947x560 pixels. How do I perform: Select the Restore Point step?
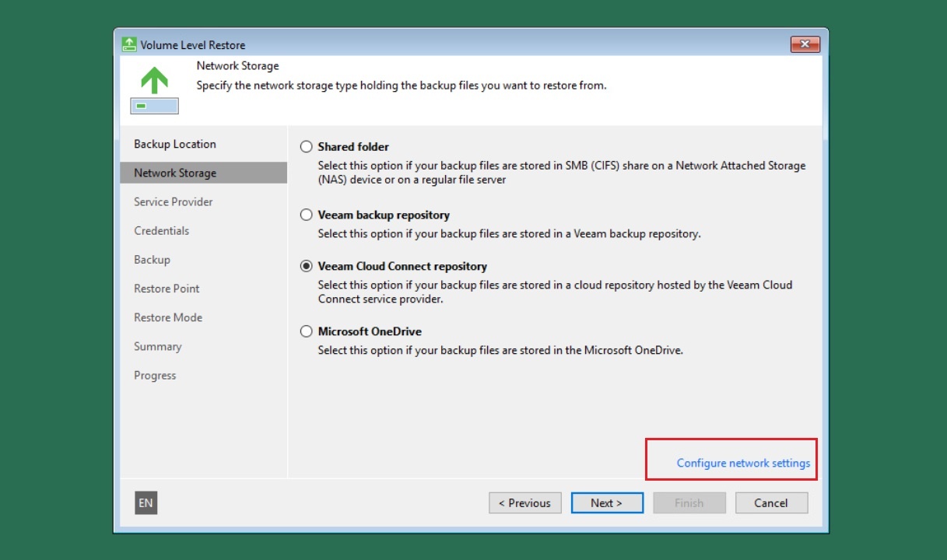point(167,289)
